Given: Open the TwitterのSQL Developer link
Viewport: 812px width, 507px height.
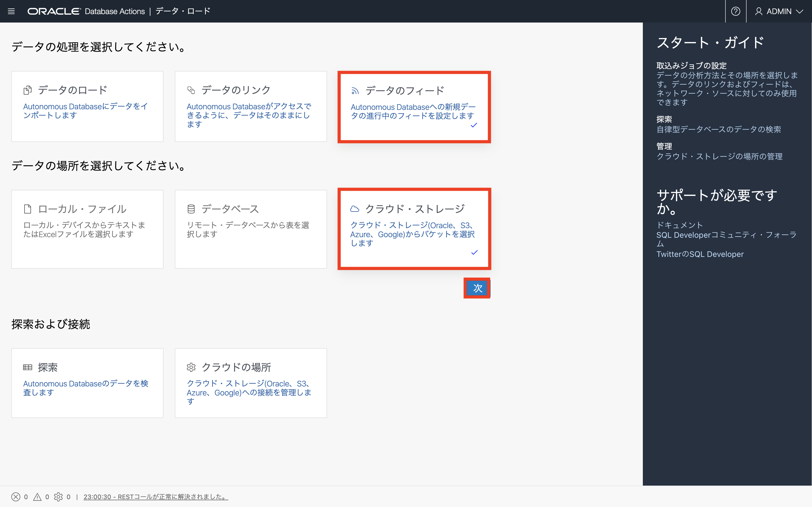Looking at the screenshot, I should tap(700, 254).
